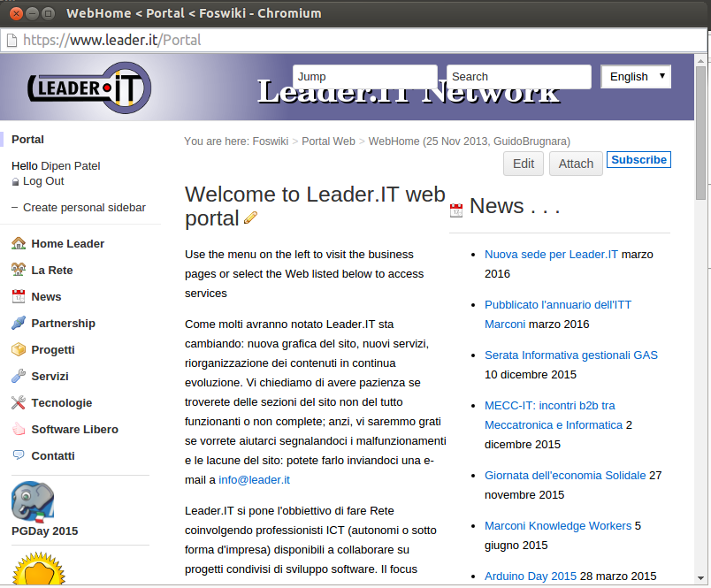Open MECC-IT incontri b2b news link
This screenshot has width=711, height=588.
[554, 415]
